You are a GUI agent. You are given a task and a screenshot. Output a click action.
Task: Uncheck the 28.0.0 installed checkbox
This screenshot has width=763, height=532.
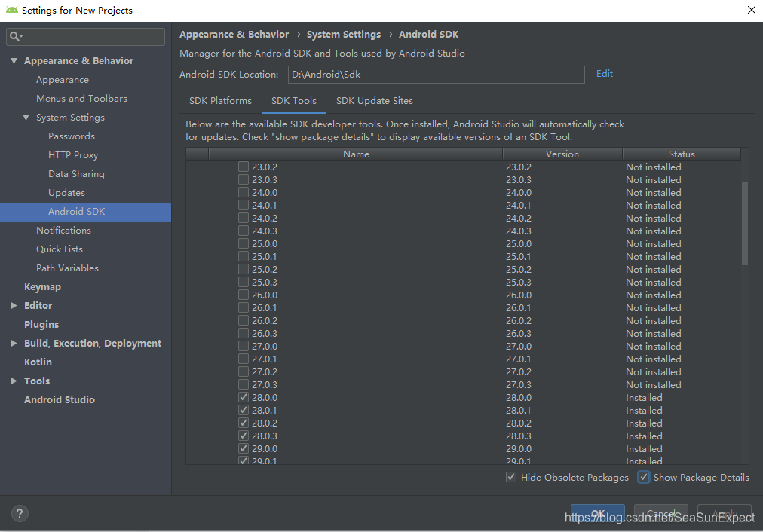[x=244, y=397]
